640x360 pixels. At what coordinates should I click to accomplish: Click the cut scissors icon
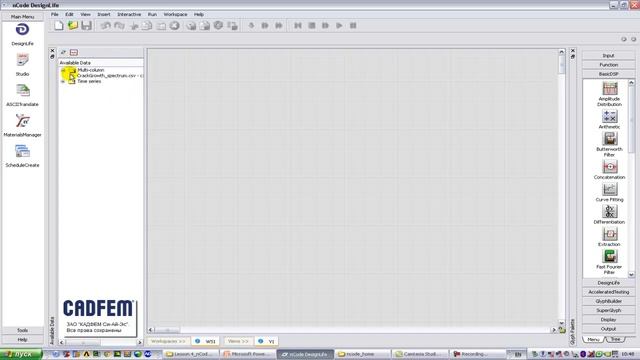click(134, 26)
